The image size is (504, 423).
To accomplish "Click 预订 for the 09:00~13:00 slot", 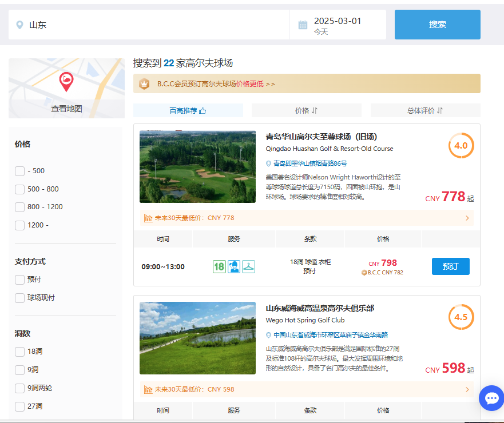I will pos(450,266).
